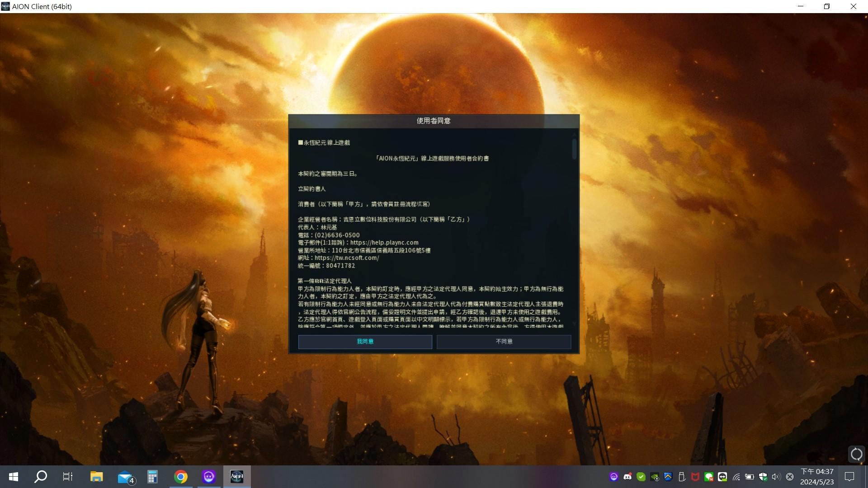Open Windows Security shield tray icon
Screen dimensions: 868x488
[763, 477]
